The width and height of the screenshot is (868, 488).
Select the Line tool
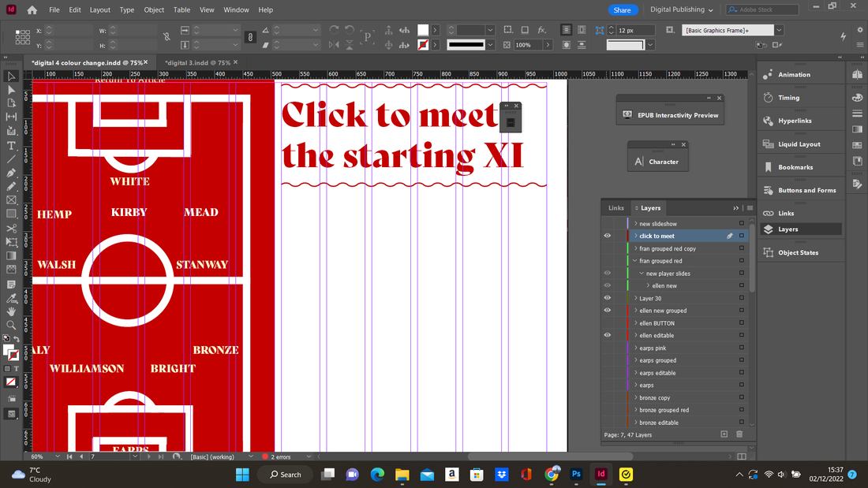tap(11, 159)
